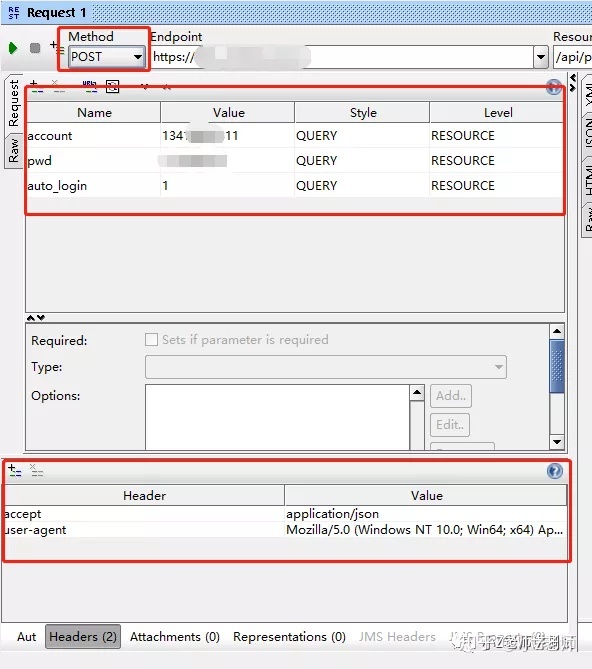
Task: Remove the selected HTTP header
Action: [37, 471]
